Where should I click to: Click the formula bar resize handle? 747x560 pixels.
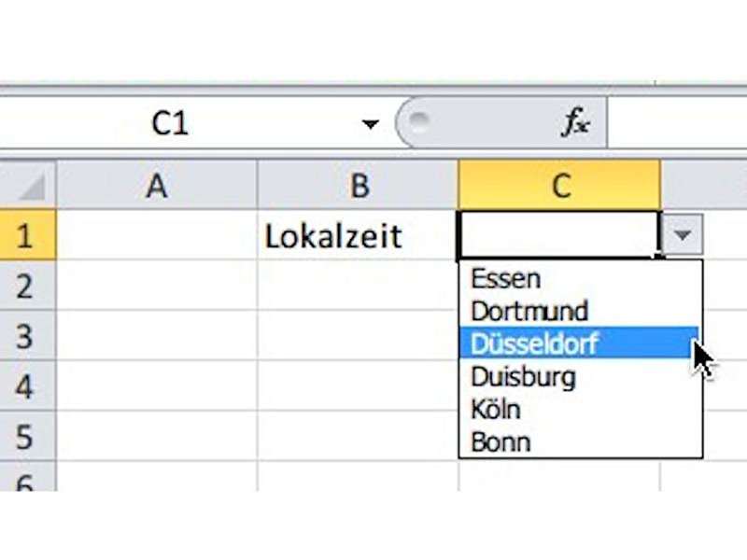click(x=418, y=120)
